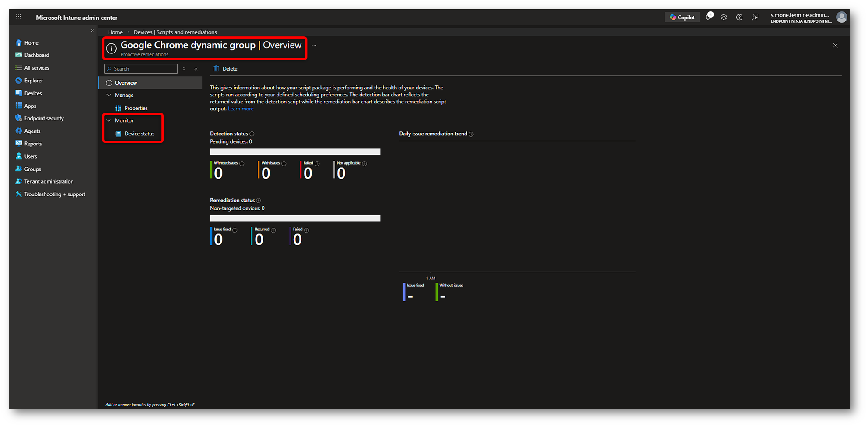This screenshot has width=868, height=427.
Task: Collapse the left navigation sidebar
Action: point(92,31)
